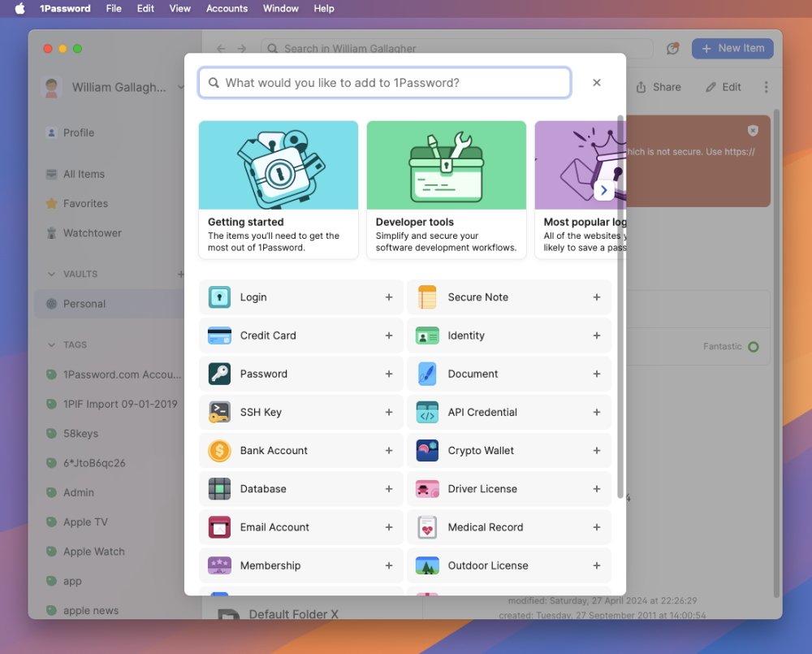Add an SSH Key with plus
Viewport: 812px width, 654px height.
(389, 412)
